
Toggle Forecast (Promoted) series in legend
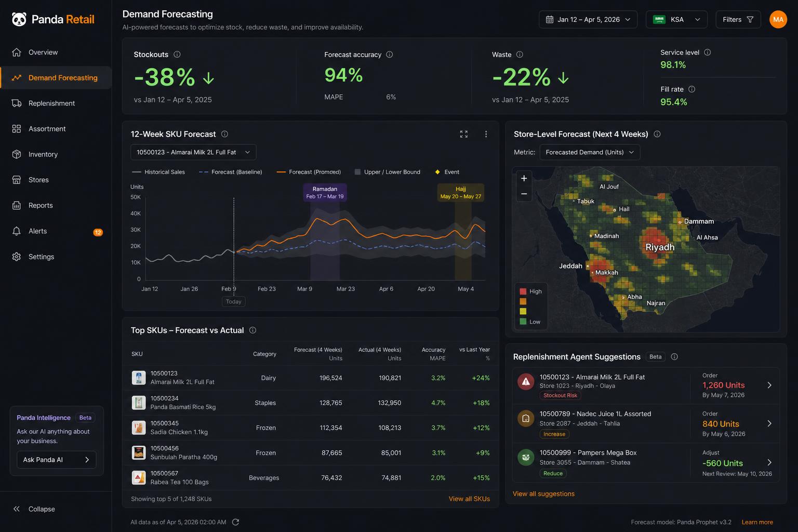(309, 172)
